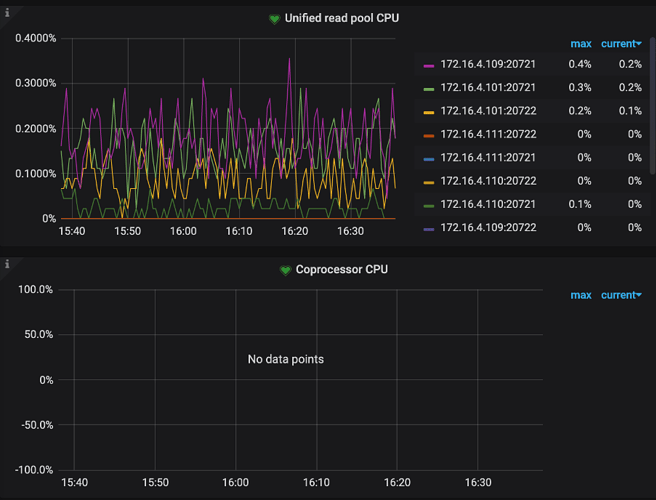Open the Unified read pool CPU panel menu
Screen dimensions: 656x500
[x=338, y=19]
